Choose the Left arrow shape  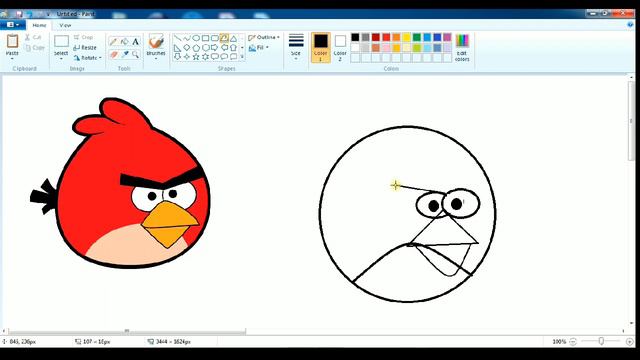pos(224,48)
